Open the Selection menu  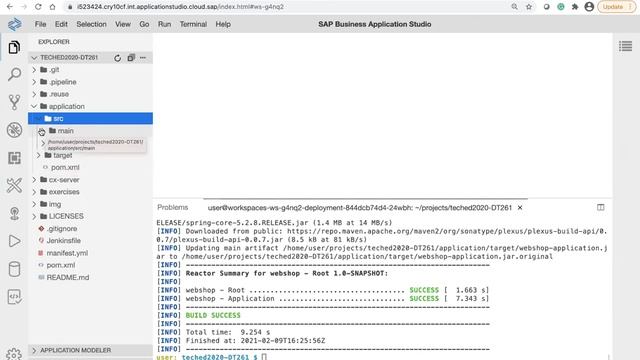pos(91,24)
